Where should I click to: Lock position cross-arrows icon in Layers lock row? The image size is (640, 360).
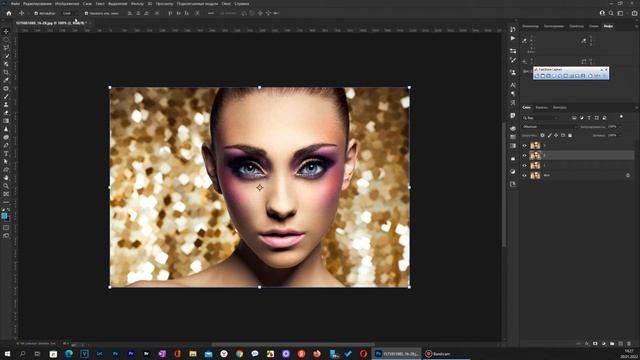tap(556, 135)
